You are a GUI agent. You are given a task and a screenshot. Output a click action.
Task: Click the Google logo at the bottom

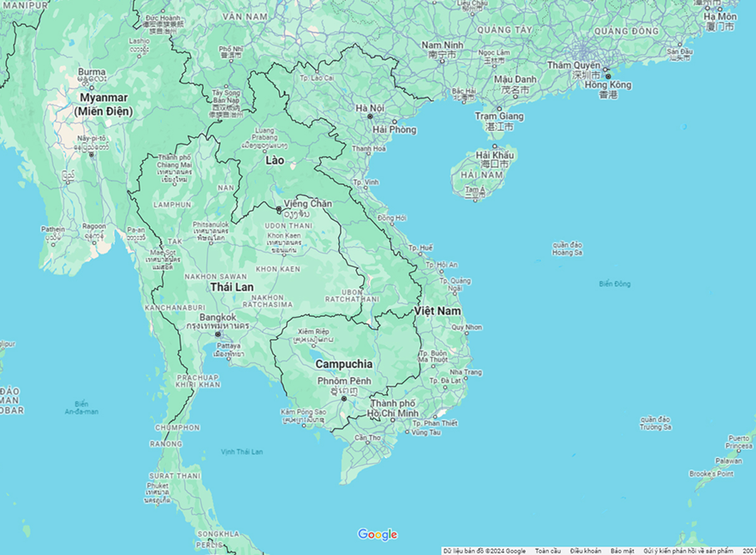[378, 534]
